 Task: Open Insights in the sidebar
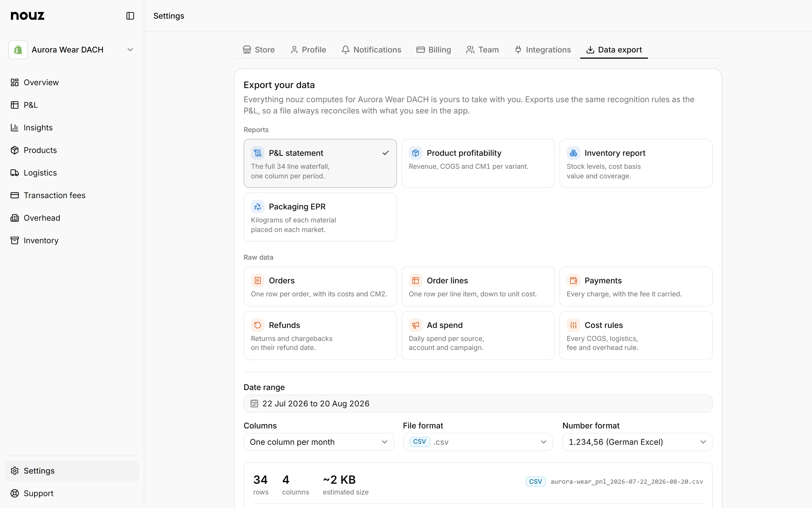tap(72, 128)
